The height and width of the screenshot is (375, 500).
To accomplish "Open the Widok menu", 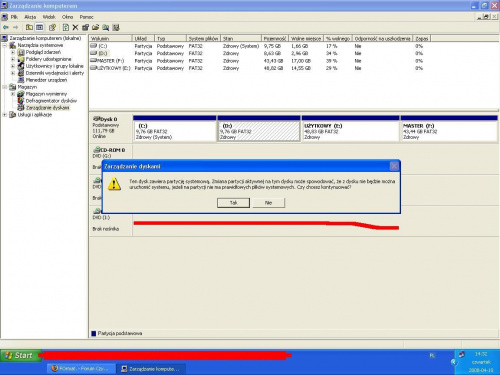I will [x=49, y=17].
